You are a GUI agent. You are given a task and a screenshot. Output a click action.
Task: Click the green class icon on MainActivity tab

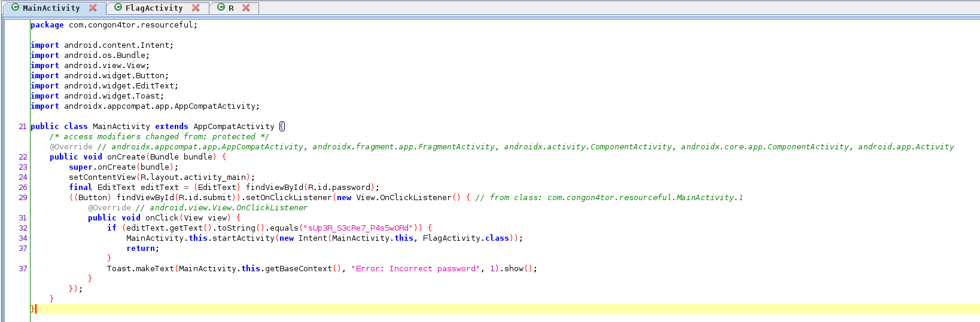(16, 8)
